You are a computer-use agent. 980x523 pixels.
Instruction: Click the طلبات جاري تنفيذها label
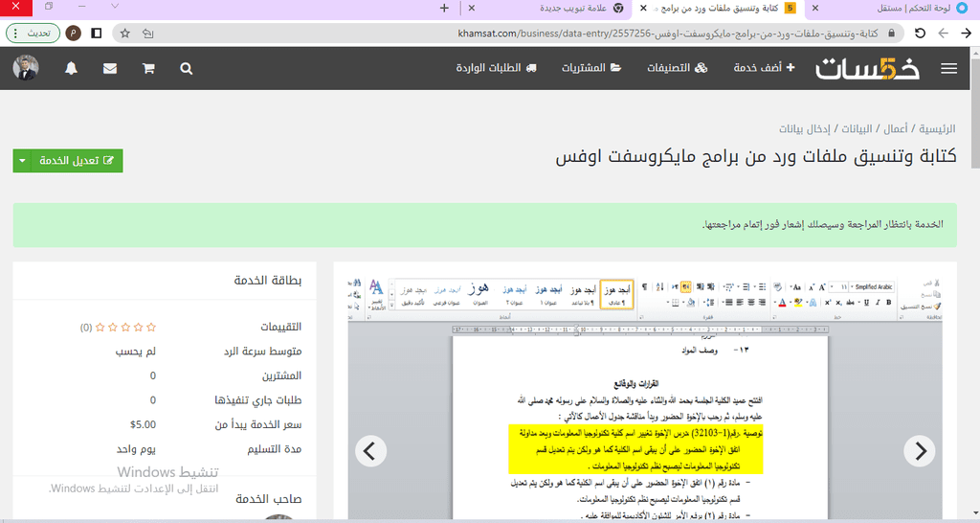click(x=258, y=400)
